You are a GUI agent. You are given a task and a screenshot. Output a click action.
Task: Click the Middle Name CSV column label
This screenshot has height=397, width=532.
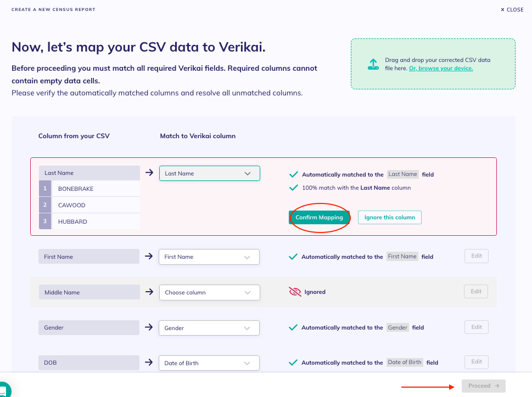click(89, 292)
